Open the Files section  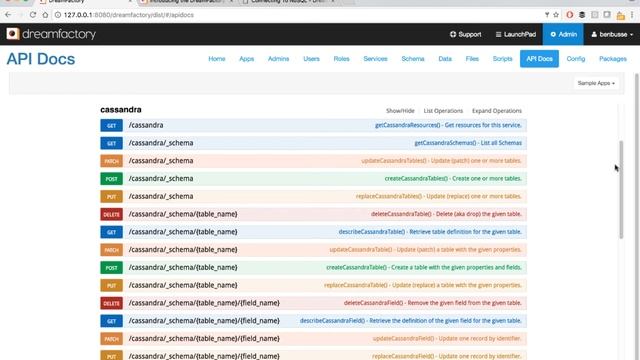(x=472, y=59)
